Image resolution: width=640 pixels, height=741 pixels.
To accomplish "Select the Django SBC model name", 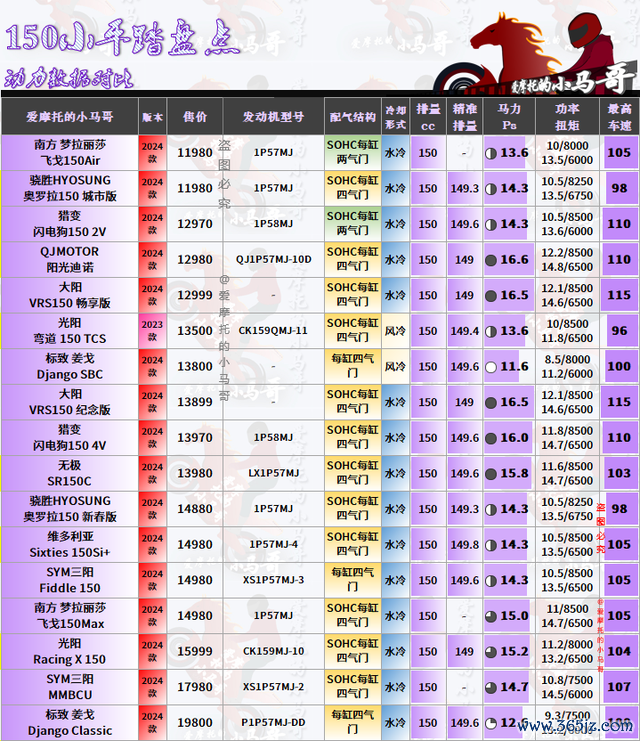I will tap(70, 374).
